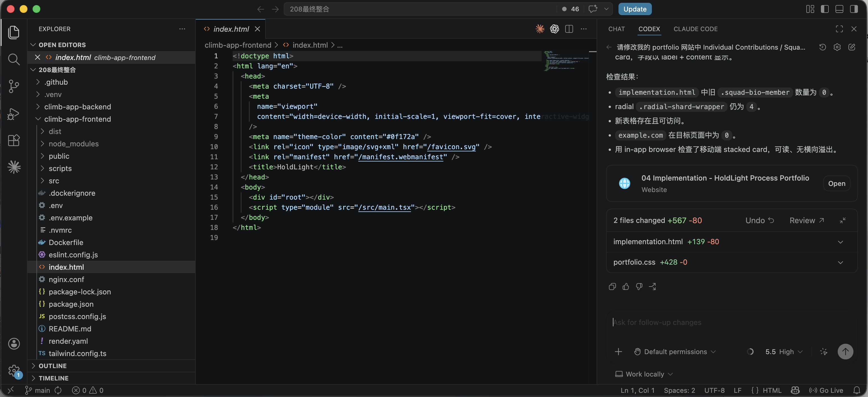The height and width of the screenshot is (397, 868).
Task: Toggle the bottom panel layout button
Action: (839, 9)
